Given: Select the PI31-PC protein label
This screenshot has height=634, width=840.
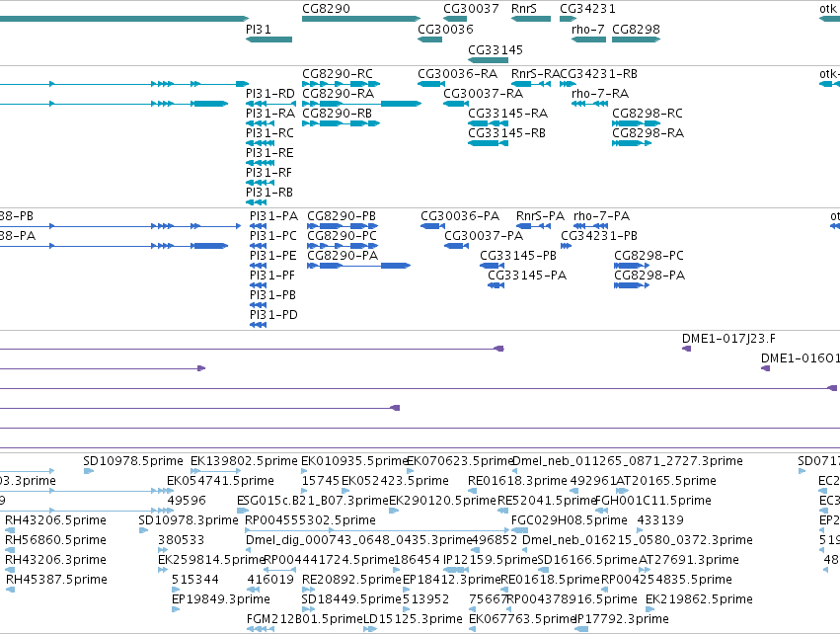Looking at the screenshot, I should pyautogui.click(x=273, y=236).
